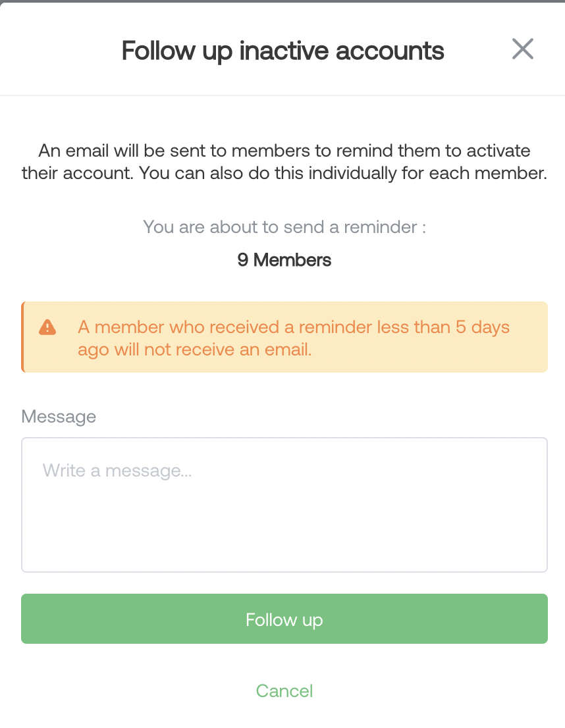Viewport: 565px width, 728px height.
Task: Click the dimmed overlay strip above the dialog
Action: pyautogui.click(x=282, y=1)
